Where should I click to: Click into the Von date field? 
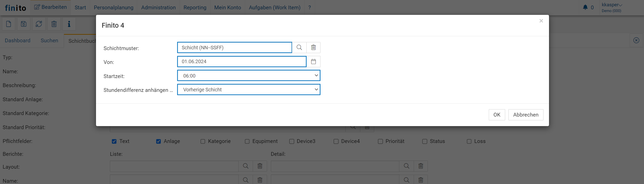tap(241, 62)
